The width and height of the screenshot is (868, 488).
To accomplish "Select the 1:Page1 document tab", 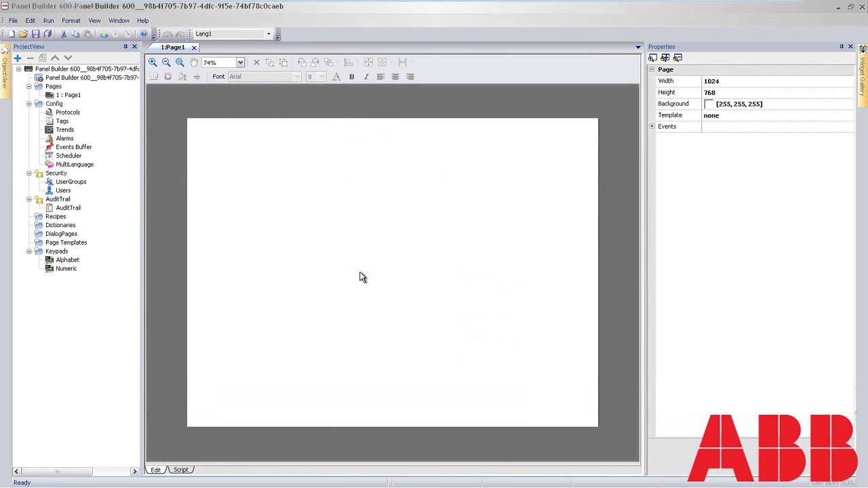I will coord(173,47).
